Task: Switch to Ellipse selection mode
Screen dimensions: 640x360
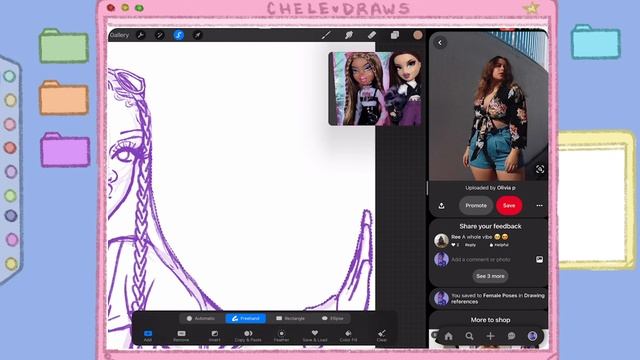Action: click(333, 318)
